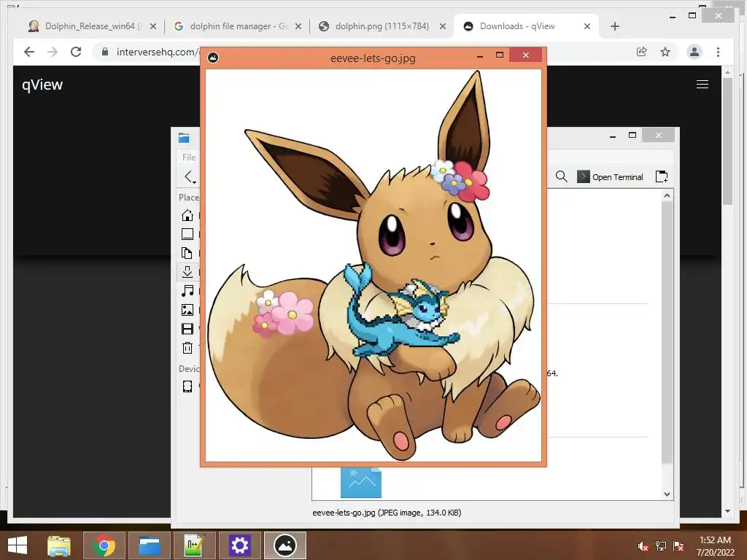This screenshot has width=747, height=560.
Task: Open Dolphin folder icon in taskbar
Action: pyautogui.click(x=149, y=545)
